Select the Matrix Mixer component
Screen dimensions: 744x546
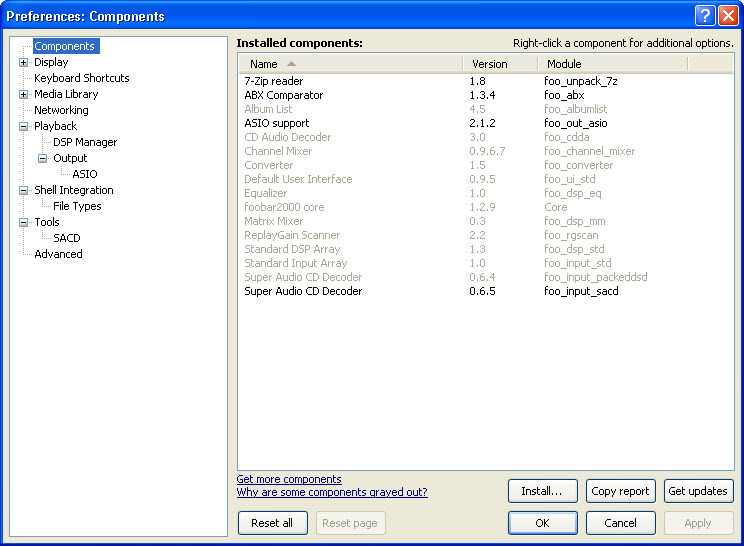pyautogui.click(x=485, y=221)
